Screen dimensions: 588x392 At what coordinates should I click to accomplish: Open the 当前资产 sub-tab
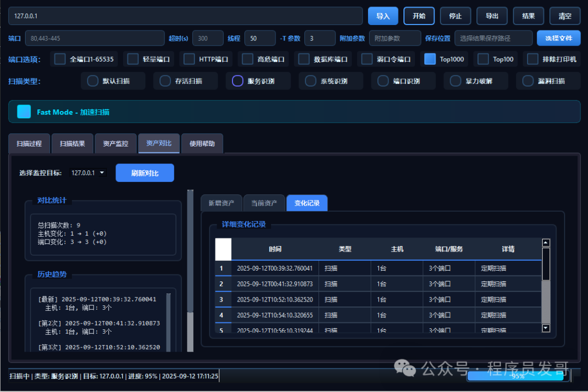264,203
